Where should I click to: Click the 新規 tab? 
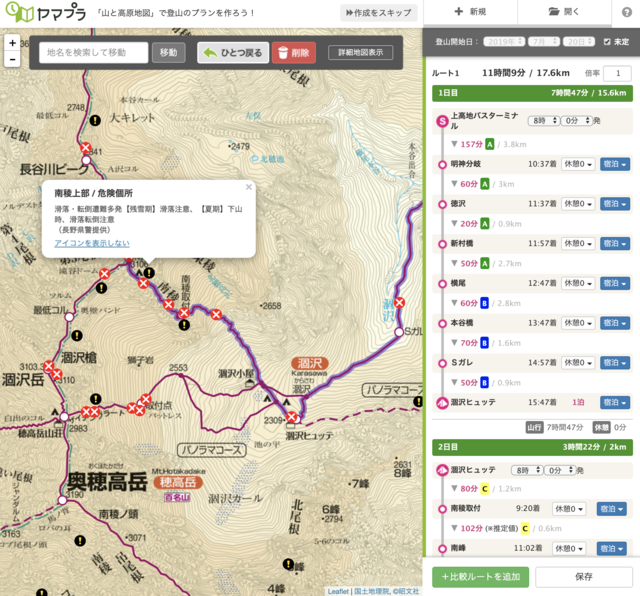(x=470, y=12)
